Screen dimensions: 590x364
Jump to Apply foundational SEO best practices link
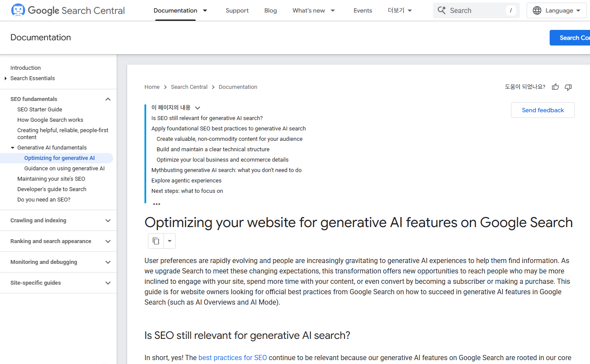[229, 129]
